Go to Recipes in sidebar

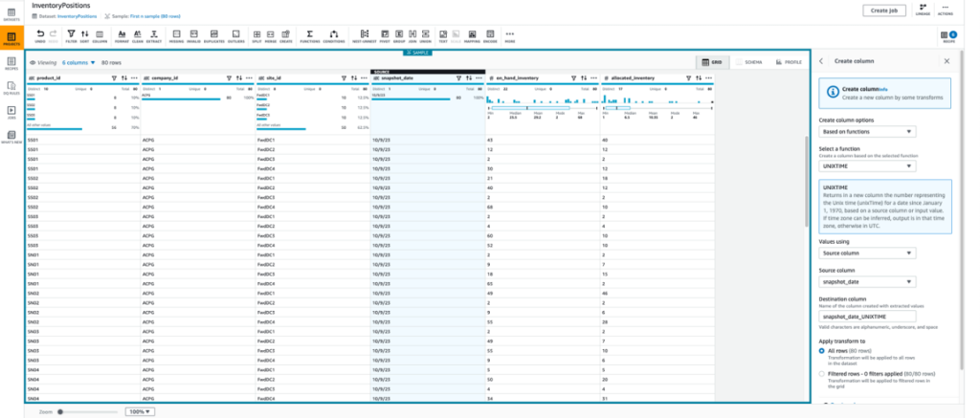pyautogui.click(x=11, y=64)
